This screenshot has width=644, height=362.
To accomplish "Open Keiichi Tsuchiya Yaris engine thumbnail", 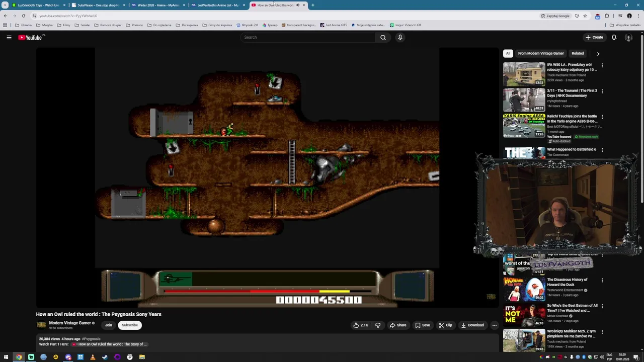I will 524,125.
